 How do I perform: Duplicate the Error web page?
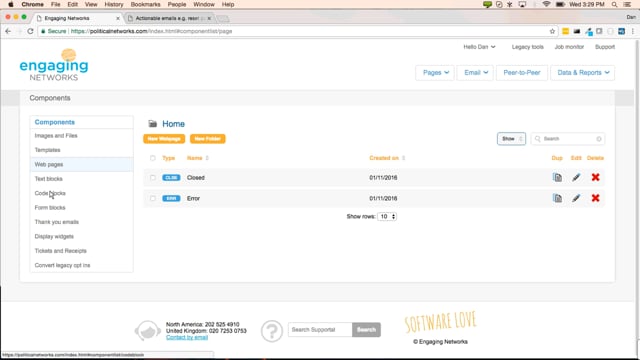[557, 198]
